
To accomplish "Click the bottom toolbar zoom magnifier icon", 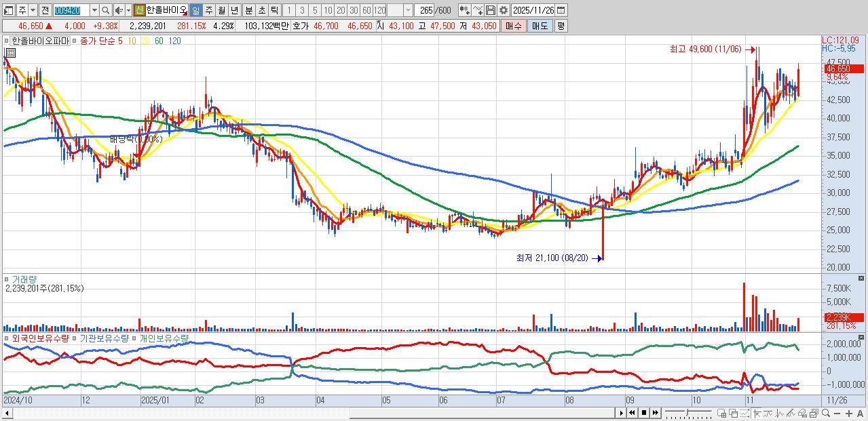I will (826, 413).
